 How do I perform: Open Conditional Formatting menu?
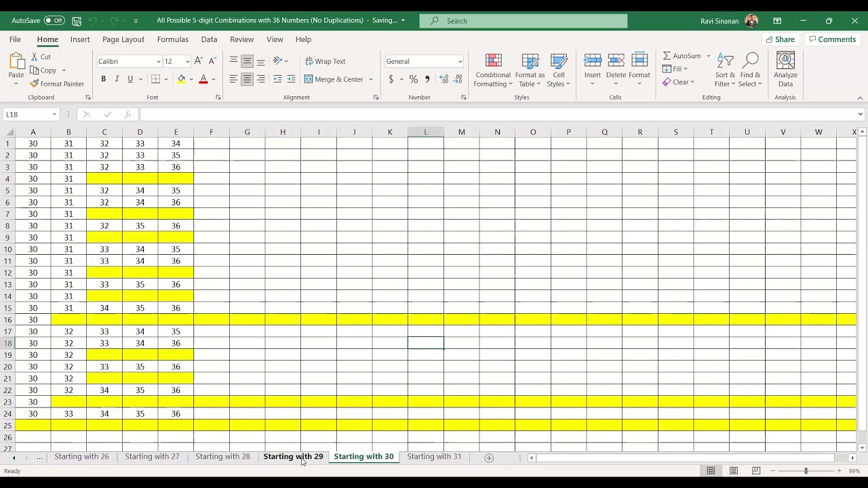click(x=493, y=70)
